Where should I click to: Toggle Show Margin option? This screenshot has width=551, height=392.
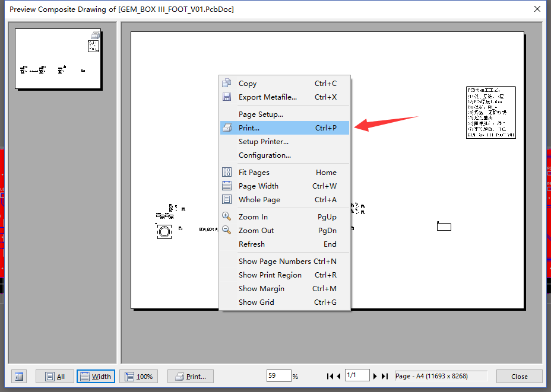tap(284, 289)
